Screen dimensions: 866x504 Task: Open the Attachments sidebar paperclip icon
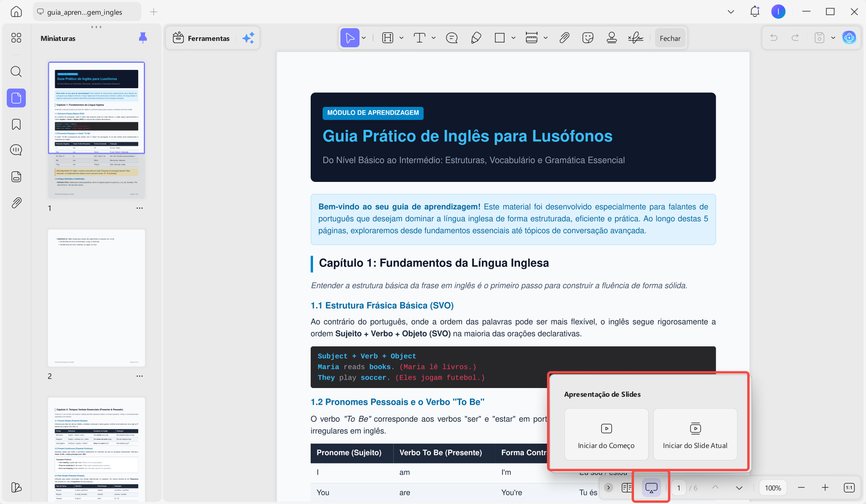(x=16, y=203)
